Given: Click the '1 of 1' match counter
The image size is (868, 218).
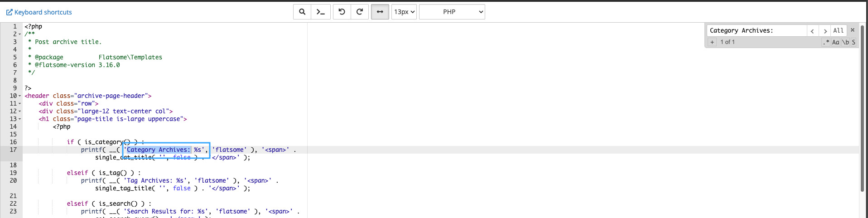Looking at the screenshot, I should click(728, 42).
